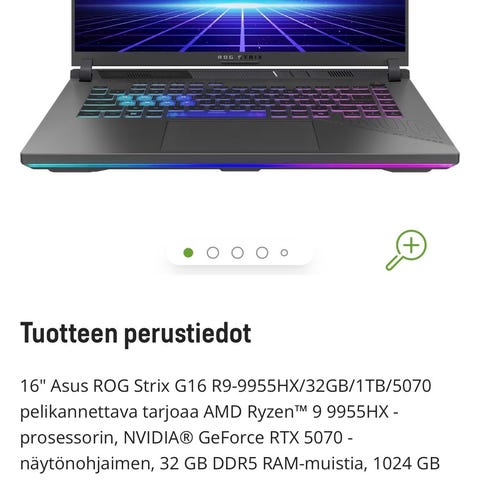The width and height of the screenshot is (480, 480).
Task: Click the illuminated blue spacebar key
Action: [216, 115]
